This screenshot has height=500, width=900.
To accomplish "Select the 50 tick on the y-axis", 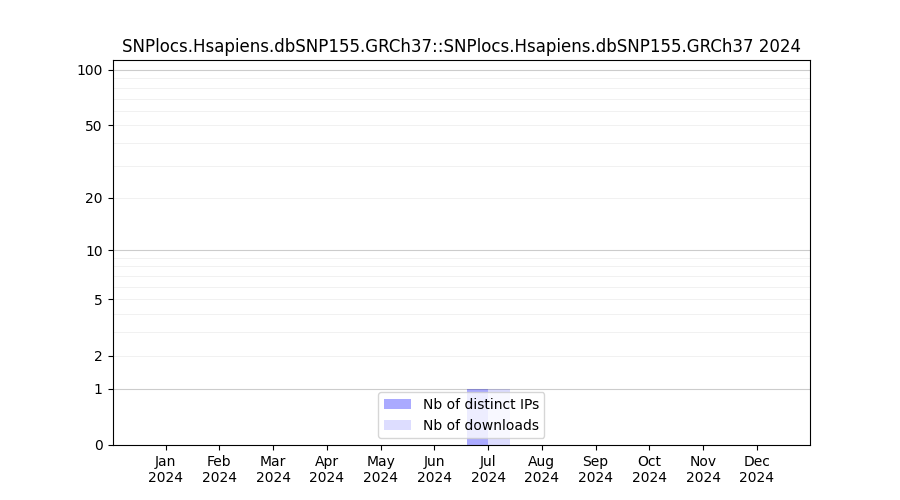I will coord(94,126).
